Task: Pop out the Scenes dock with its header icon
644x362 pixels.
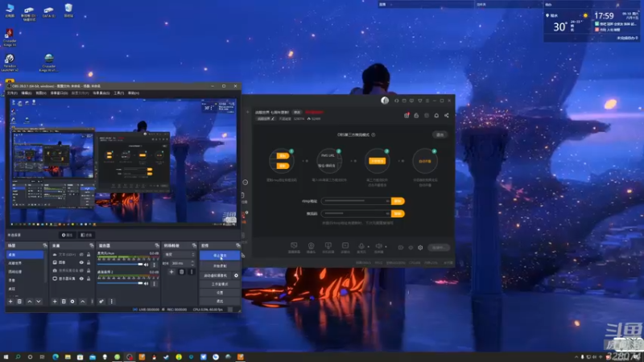Action: (x=45, y=245)
